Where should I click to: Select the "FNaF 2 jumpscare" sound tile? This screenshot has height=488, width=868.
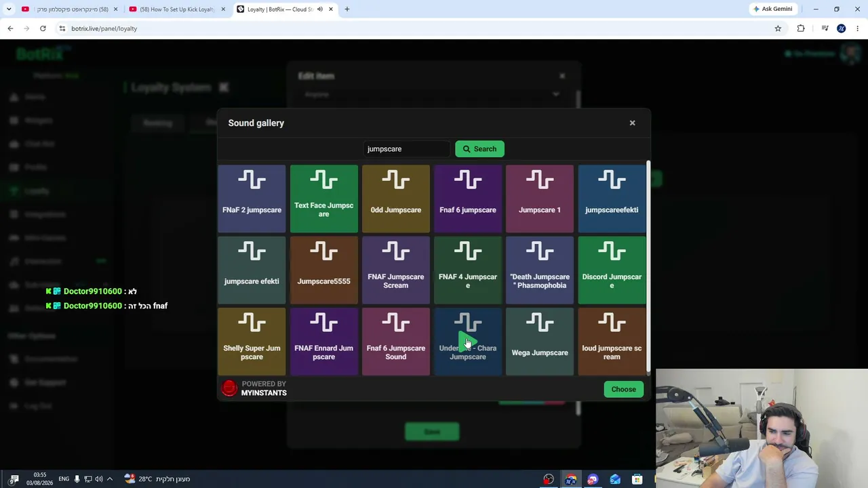252,199
